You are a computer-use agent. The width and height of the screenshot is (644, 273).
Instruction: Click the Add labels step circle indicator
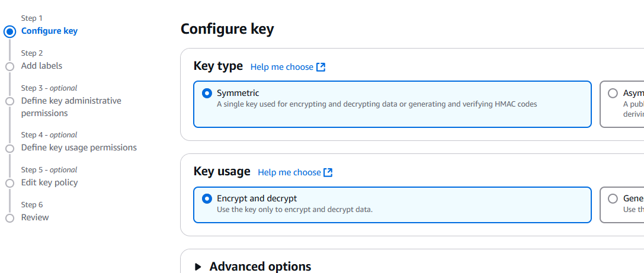pyautogui.click(x=9, y=66)
